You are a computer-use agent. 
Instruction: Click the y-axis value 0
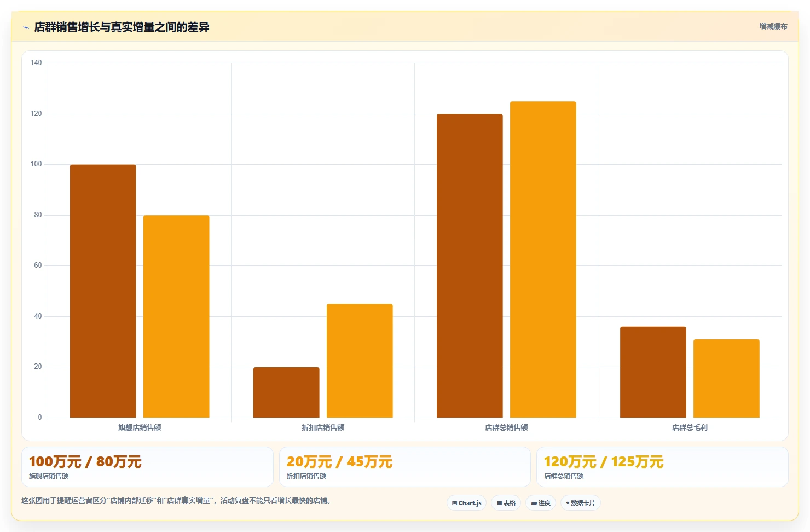(40, 418)
